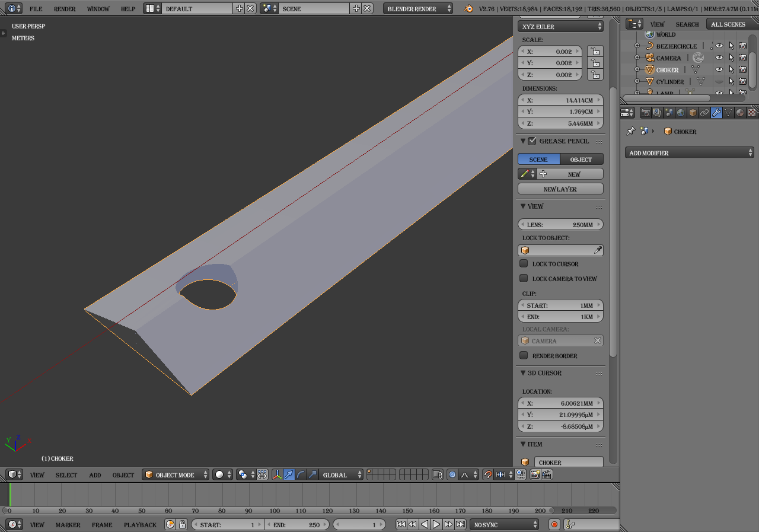
Task: Open the 3D view Select menu
Action: pos(66,474)
